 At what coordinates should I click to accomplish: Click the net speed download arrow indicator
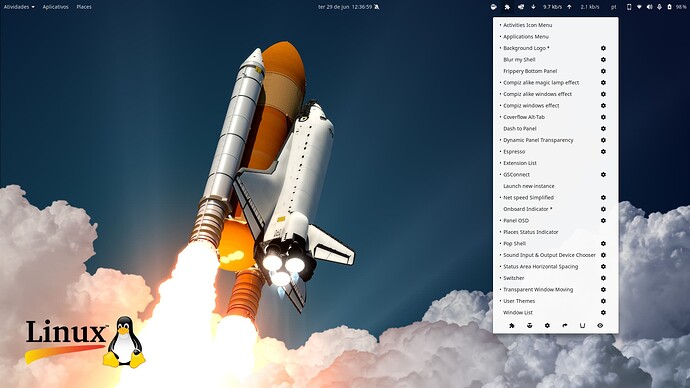point(533,7)
